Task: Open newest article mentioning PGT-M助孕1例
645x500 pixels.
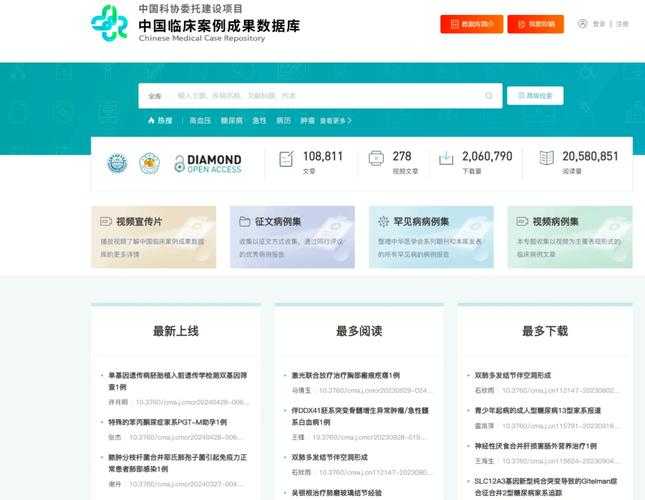Action: (x=167, y=422)
